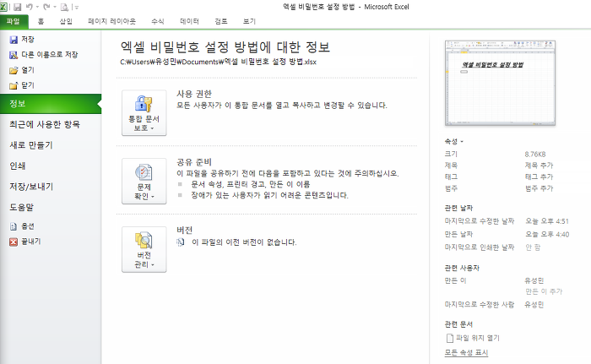Switch to the 검토 (Review) ribbon tab
This screenshot has width=591, height=364.
pyautogui.click(x=221, y=21)
